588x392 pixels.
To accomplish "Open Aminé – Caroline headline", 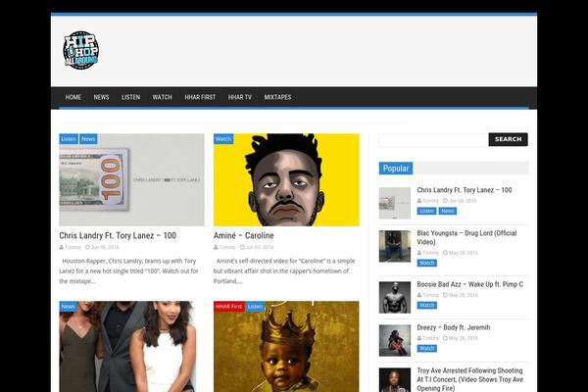I will click(x=244, y=235).
